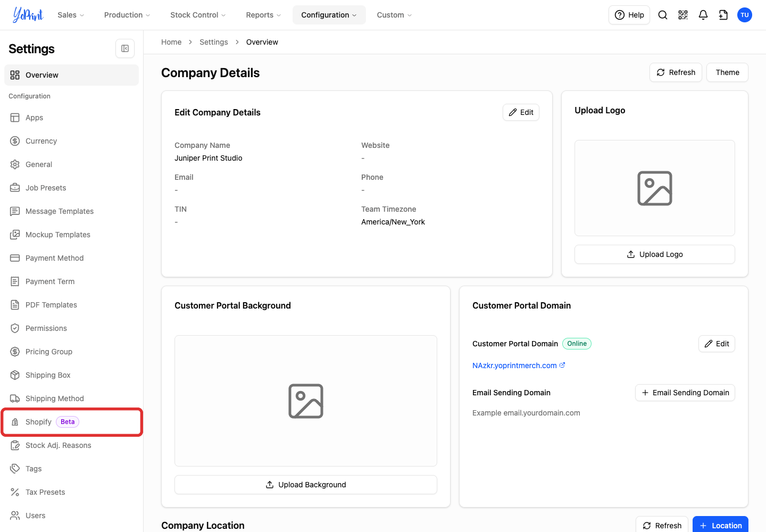Open the QR code scanner icon
766x532 pixels.
pos(683,15)
